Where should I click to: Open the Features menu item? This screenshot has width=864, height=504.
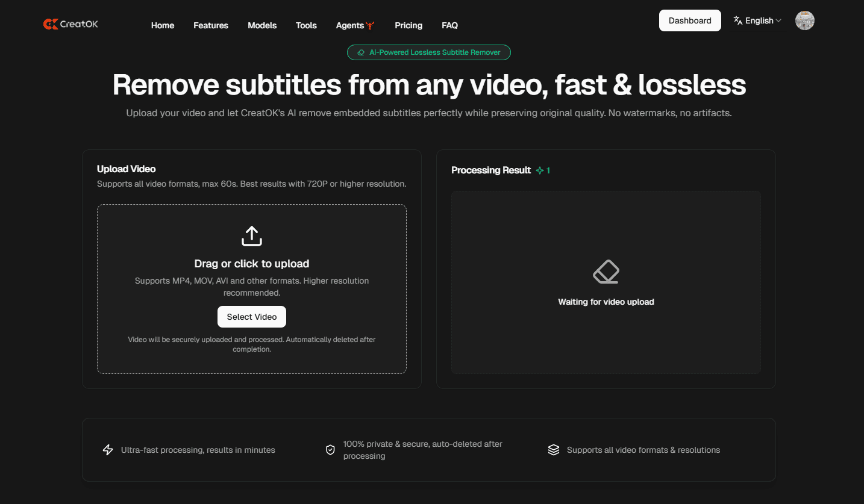tap(211, 25)
